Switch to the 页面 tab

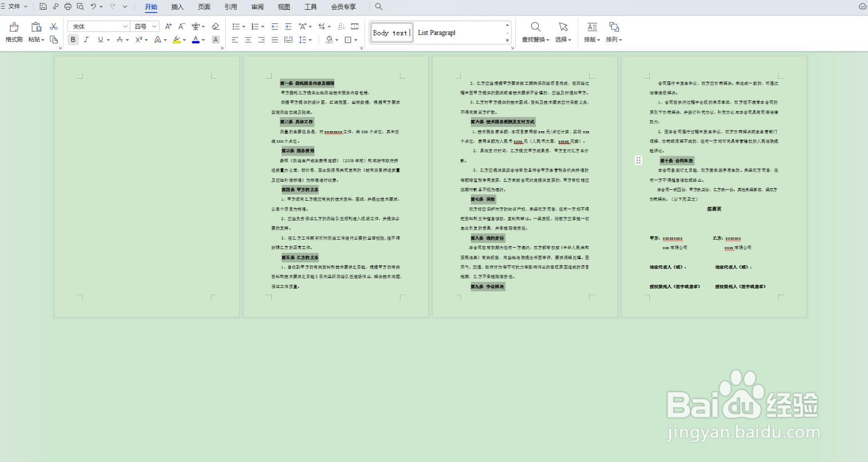pyautogui.click(x=204, y=7)
